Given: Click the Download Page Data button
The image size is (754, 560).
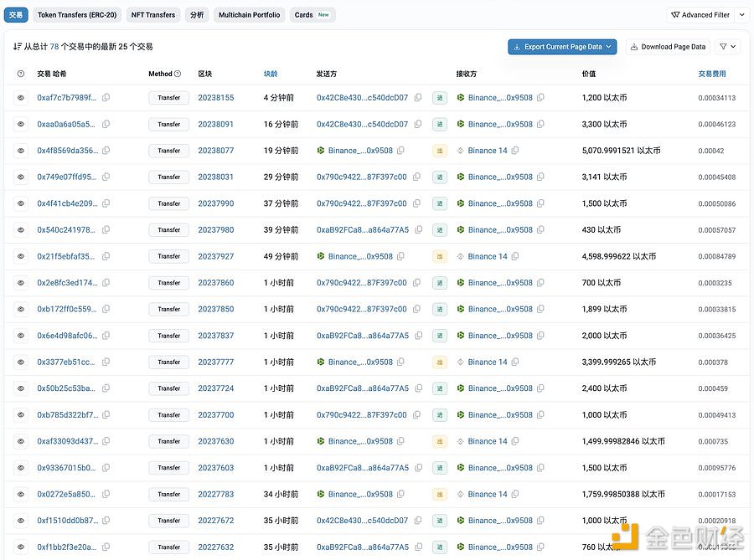Looking at the screenshot, I should (668, 46).
